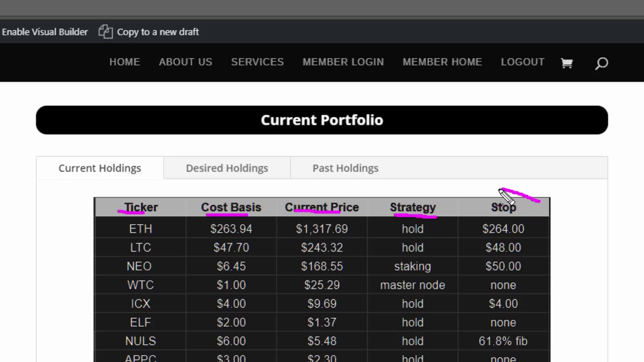Click ELF current price $1.37
This screenshot has width=644, height=362.
(322, 322)
